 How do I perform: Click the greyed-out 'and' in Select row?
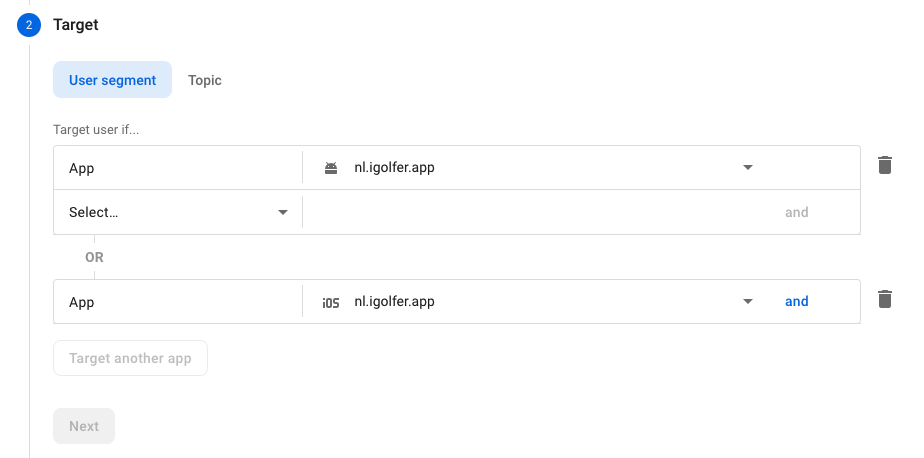click(x=796, y=212)
